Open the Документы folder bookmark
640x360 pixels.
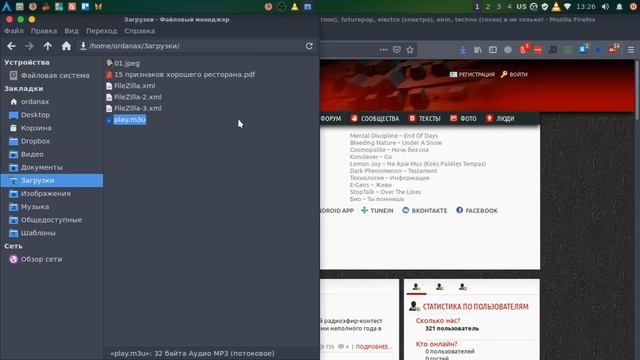51,167
